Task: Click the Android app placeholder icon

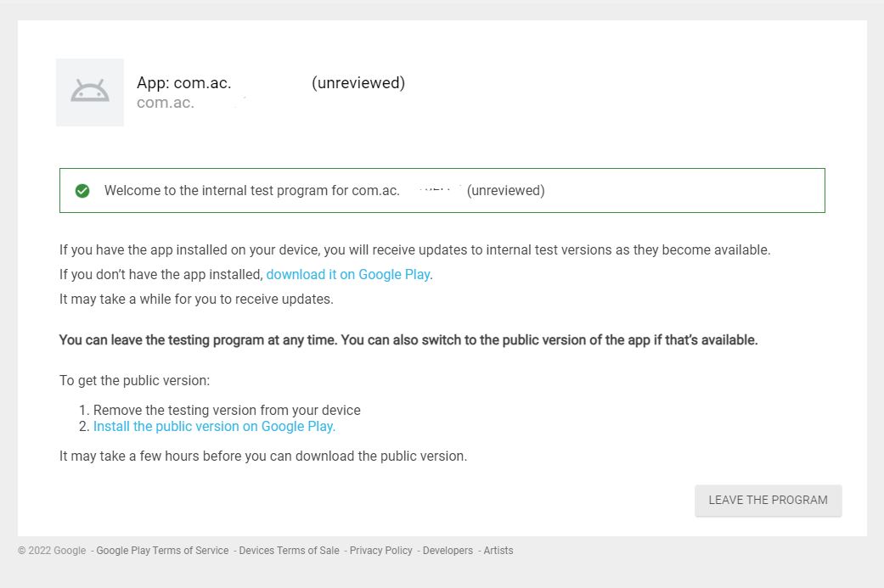Action: [x=90, y=92]
